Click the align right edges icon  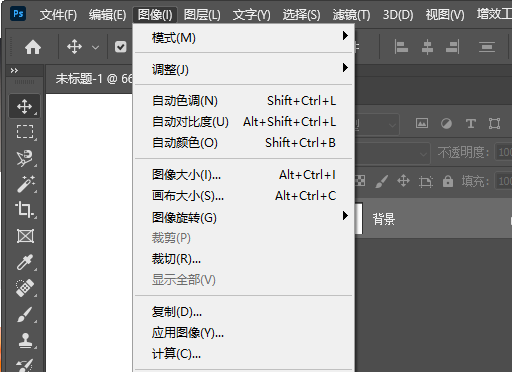point(453,47)
